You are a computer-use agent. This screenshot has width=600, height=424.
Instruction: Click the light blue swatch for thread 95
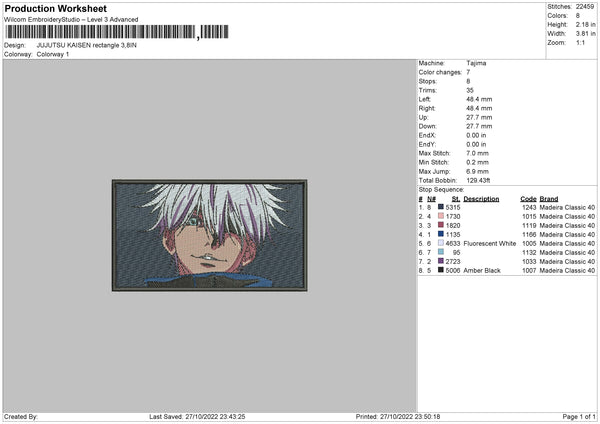click(x=441, y=252)
